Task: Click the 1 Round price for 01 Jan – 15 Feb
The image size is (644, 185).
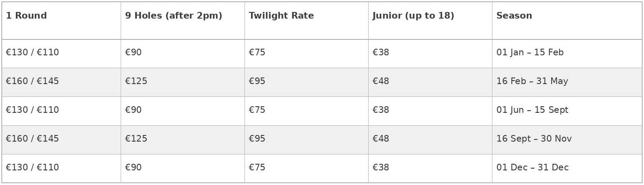Action: [x=32, y=53]
